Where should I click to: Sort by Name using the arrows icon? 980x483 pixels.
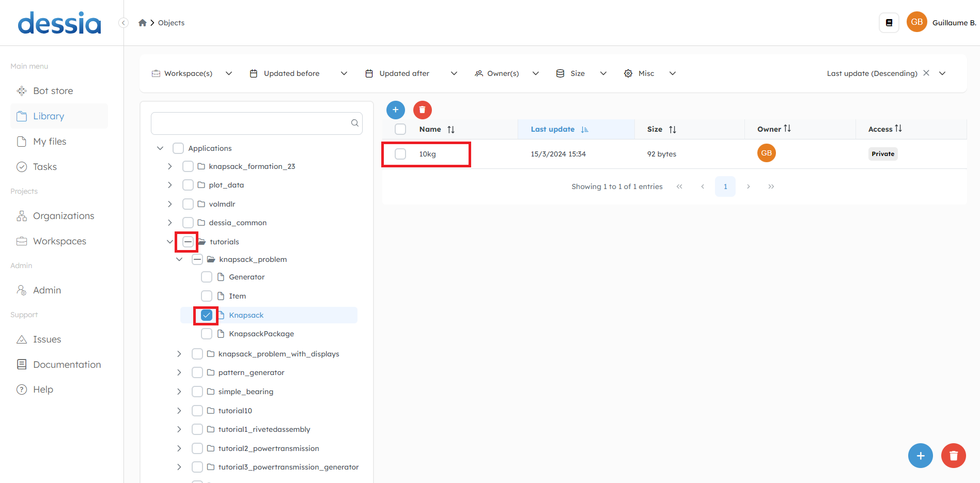(451, 130)
